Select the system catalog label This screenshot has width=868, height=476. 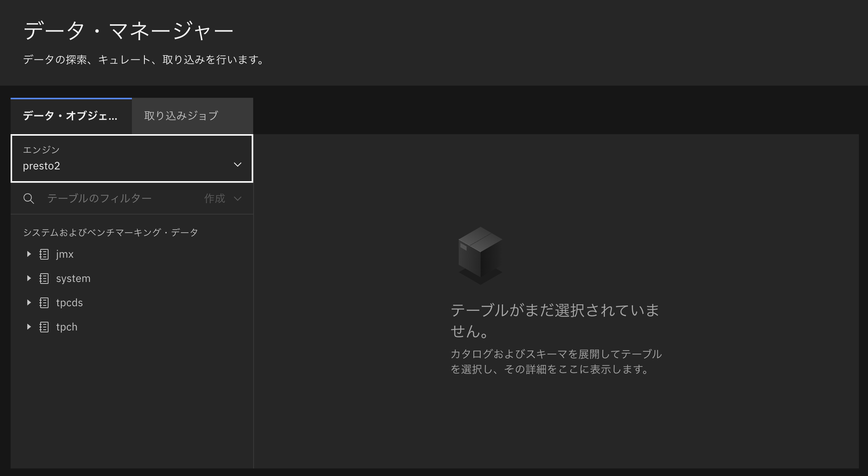[73, 279]
